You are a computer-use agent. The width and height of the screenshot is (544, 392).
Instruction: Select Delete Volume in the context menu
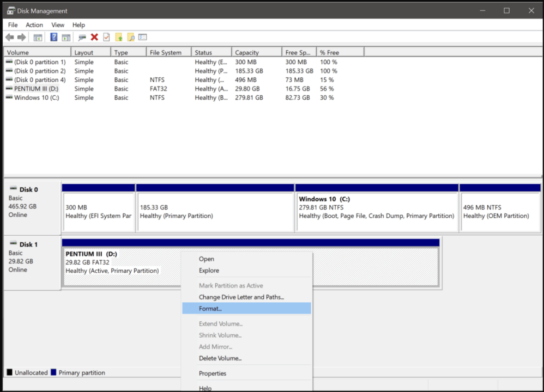point(220,358)
